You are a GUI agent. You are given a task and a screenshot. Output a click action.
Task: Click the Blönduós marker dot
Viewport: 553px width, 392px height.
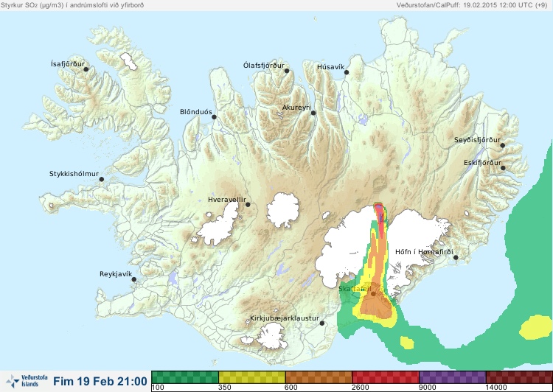click(x=214, y=116)
